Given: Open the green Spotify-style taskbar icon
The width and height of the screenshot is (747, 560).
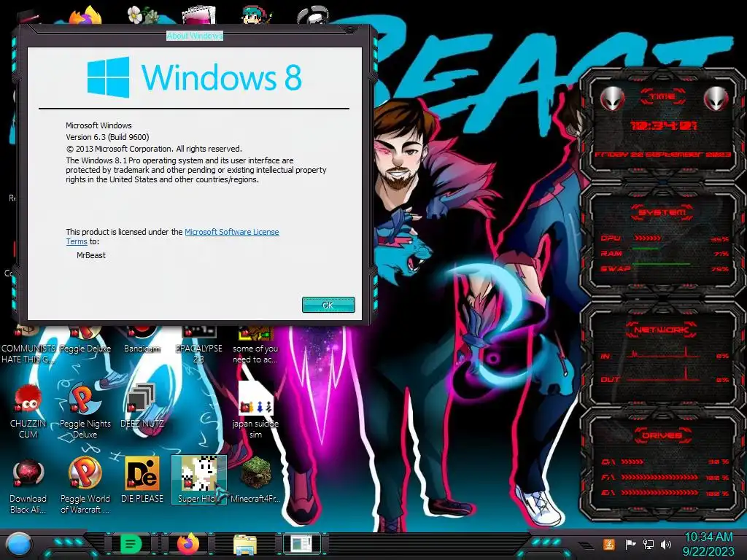Looking at the screenshot, I should (x=131, y=544).
